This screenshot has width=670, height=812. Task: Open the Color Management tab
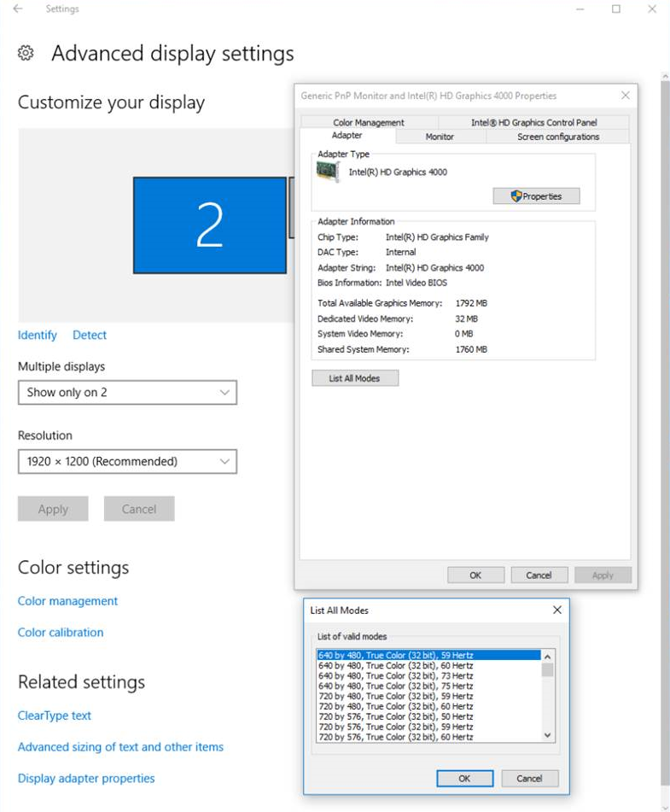369,122
